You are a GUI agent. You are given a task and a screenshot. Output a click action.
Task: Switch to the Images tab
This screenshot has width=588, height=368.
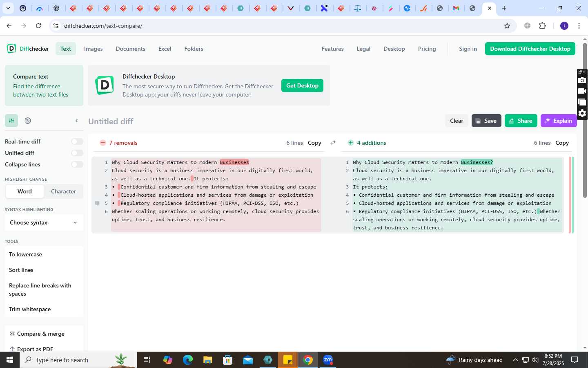point(94,49)
